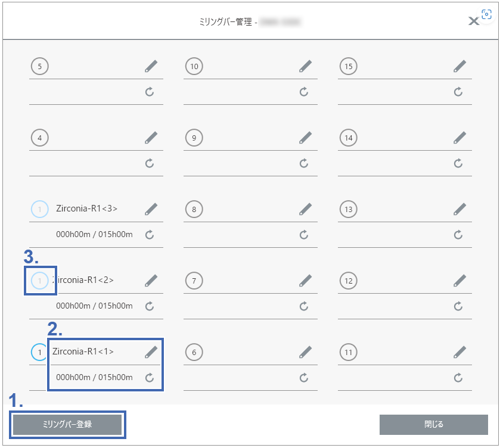This screenshot has width=500, height=448.
Task: Close the ミリングバー管理 dialog with X
Action: pyautogui.click(x=473, y=21)
